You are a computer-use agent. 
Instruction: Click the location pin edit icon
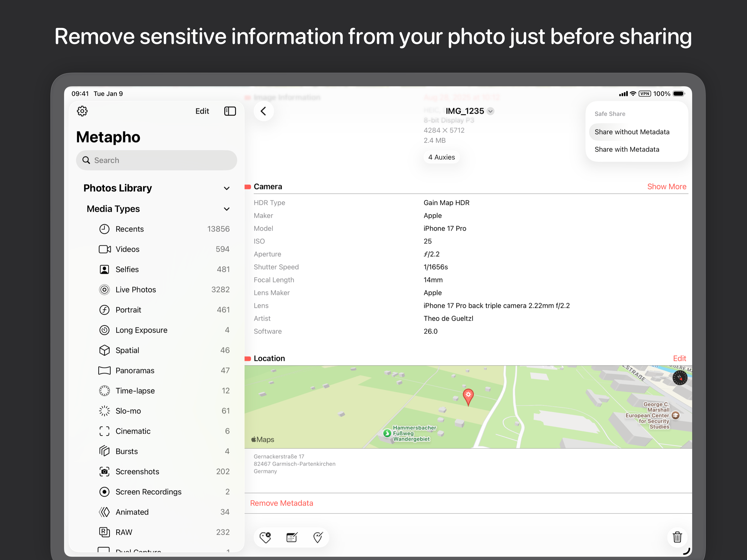click(318, 537)
